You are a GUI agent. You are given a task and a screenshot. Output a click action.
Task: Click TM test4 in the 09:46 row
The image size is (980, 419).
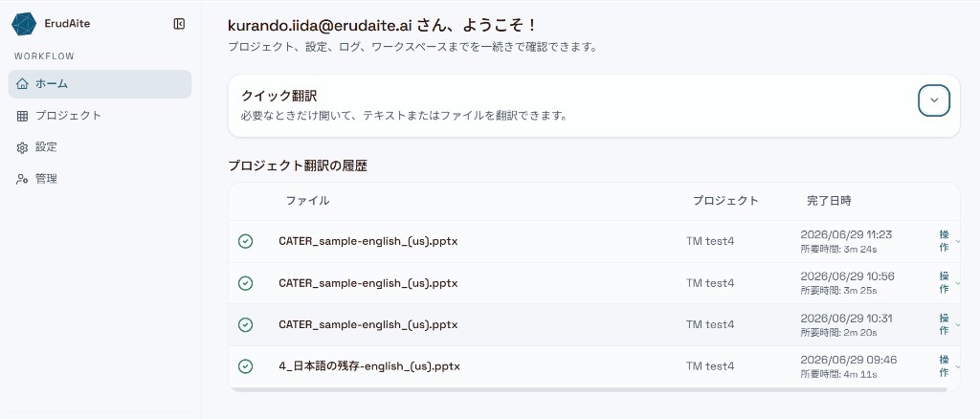(x=710, y=366)
